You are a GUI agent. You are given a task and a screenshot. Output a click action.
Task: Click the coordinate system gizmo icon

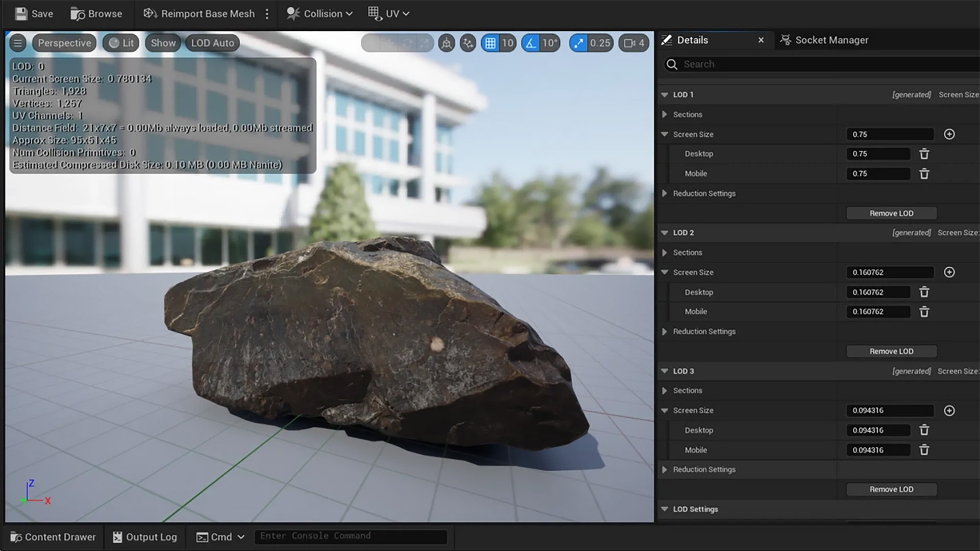click(x=447, y=43)
